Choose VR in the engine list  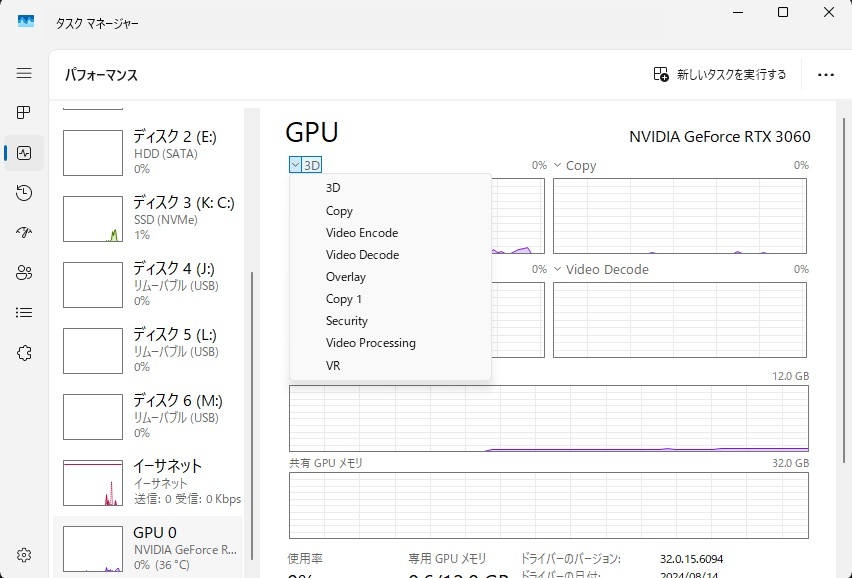point(390,366)
